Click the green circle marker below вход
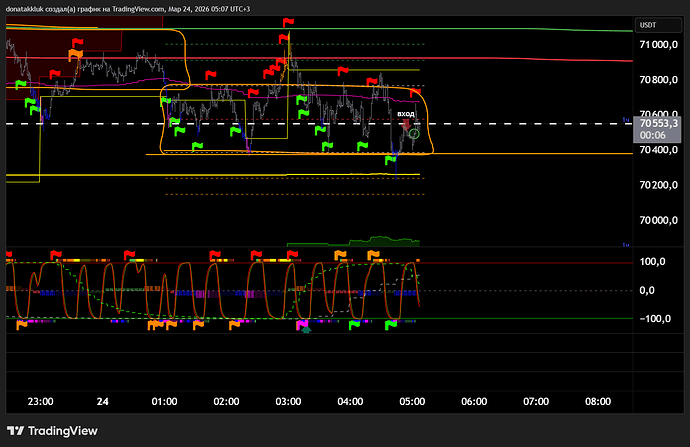The width and height of the screenshot is (690, 447). coord(413,133)
